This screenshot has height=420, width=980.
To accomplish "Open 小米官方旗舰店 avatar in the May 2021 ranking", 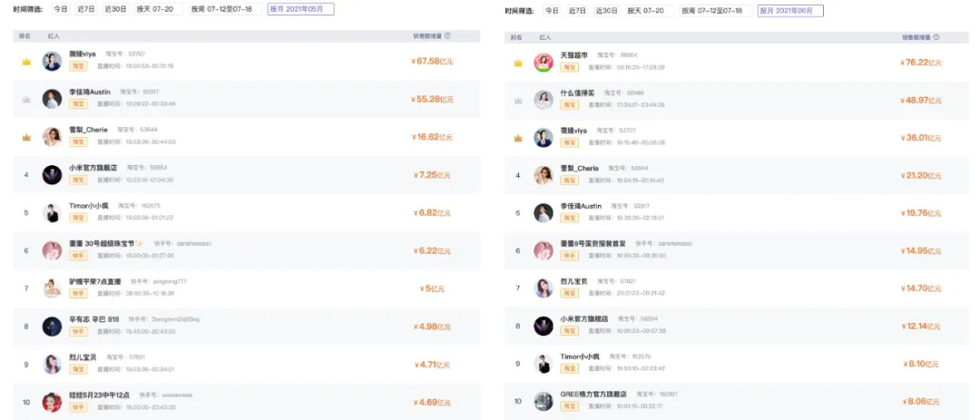I will (52, 174).
